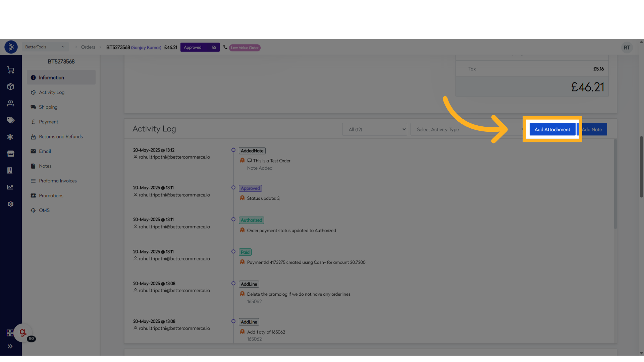The width and height of the screenshot is (644, 362).
Task: Click the Add Attachment button
Action: tap(552, 129)
